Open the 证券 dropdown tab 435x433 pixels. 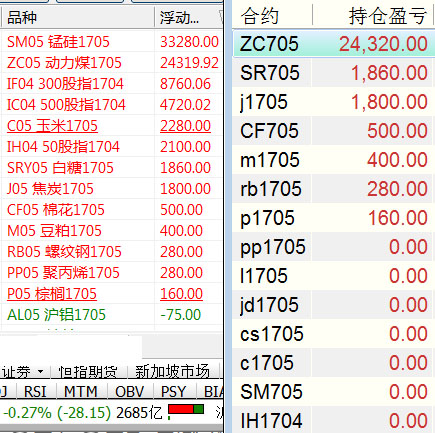point(23,372)
